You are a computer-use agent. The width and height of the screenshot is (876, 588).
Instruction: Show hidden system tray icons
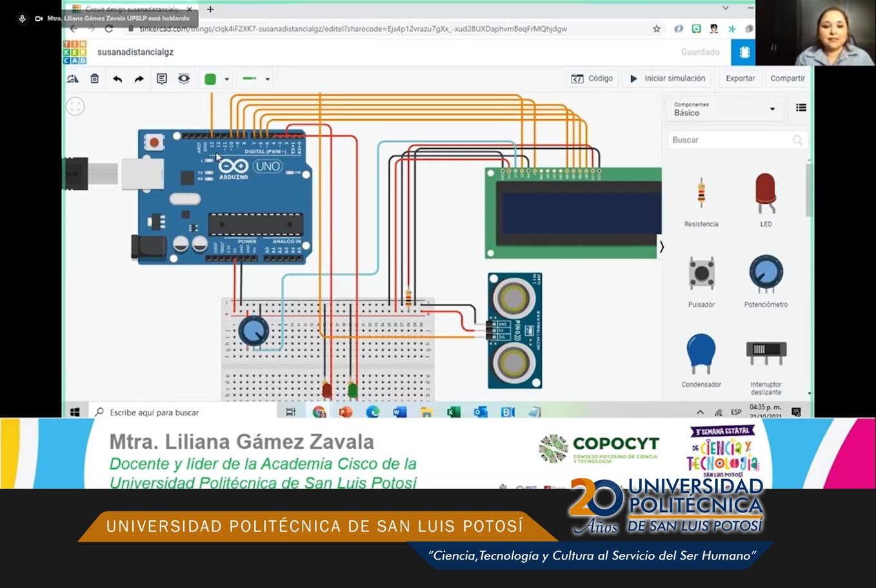click(x=700, y=412)
